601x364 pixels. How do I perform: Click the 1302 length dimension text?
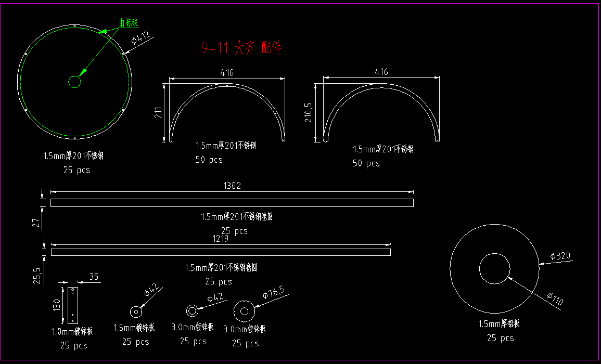(x=232, y=186)
